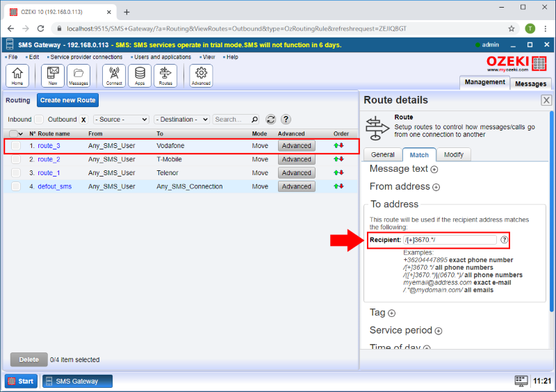This screenshot has height=392, width=556.
Task: Check the route_3 row checkbox
Action: click(x=16, y=145)
